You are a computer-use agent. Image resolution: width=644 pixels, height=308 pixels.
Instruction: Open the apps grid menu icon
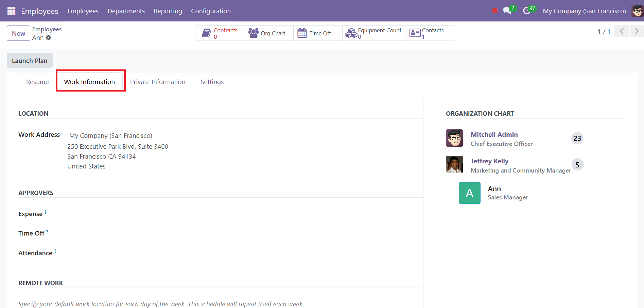(11, 11)
